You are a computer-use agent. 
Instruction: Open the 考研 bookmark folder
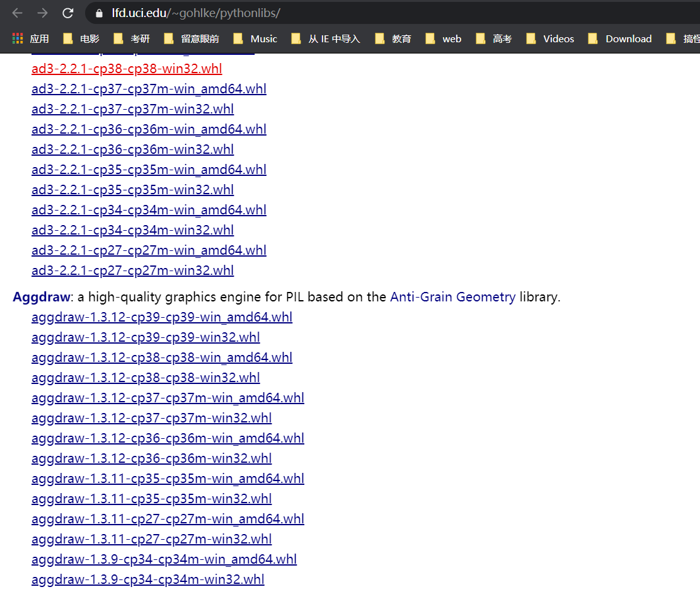pos(132,39)
